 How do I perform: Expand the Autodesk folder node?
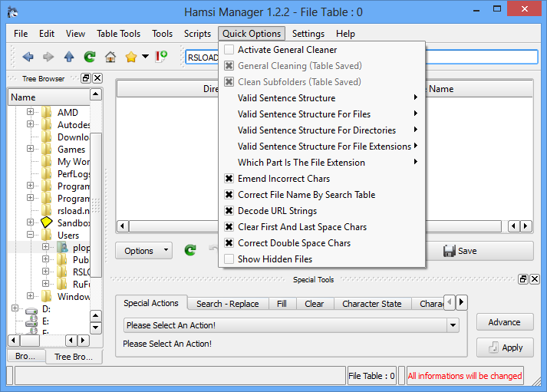point(31,124)
